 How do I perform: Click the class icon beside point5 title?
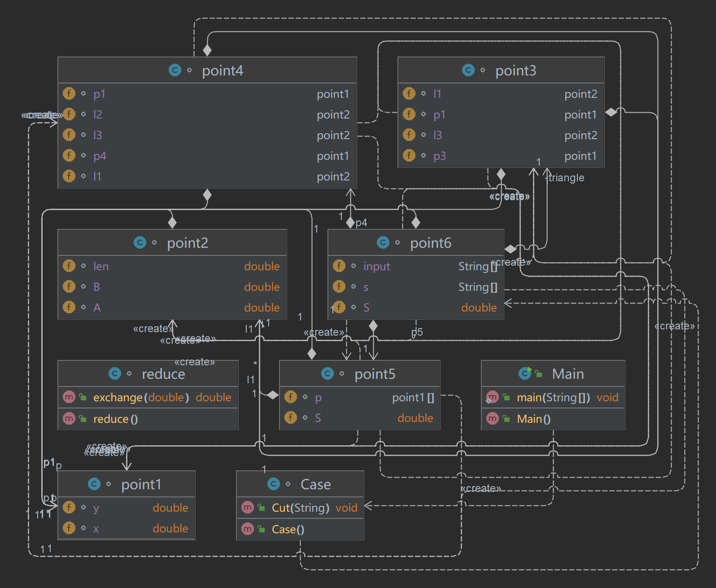(x=327, y=373)
